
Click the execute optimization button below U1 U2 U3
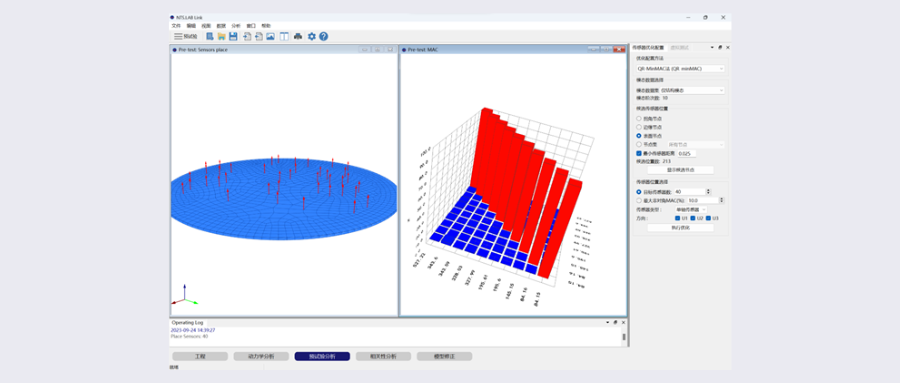[680, 227]
